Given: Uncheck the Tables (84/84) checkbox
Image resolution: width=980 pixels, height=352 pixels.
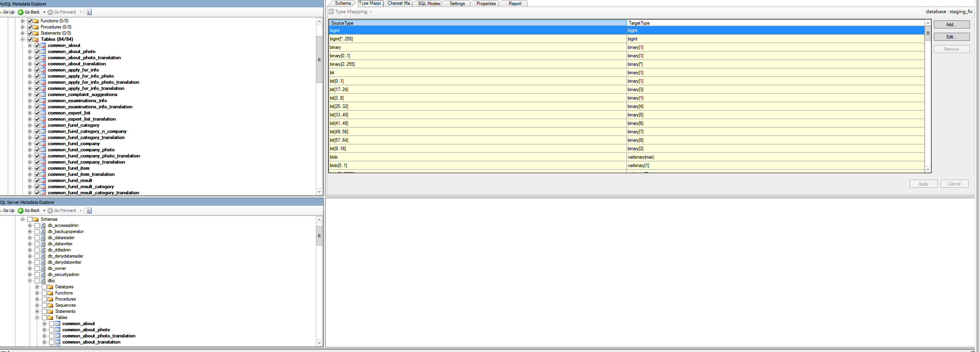Looking at the screenshot, I should [x=30, y=40].
